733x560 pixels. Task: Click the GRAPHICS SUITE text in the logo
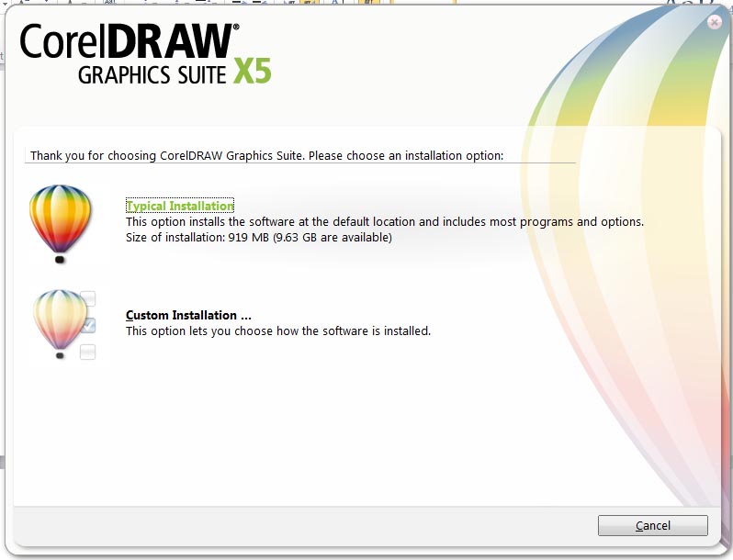[x=152, y=74]
